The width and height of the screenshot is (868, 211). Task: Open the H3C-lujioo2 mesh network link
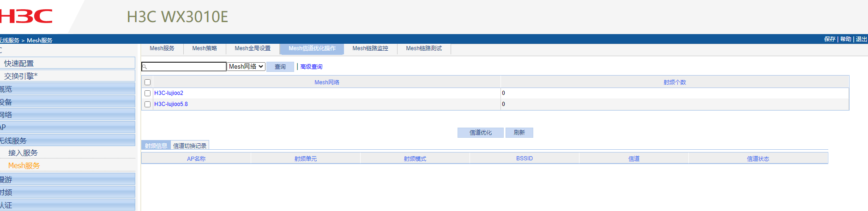point(169,93)
